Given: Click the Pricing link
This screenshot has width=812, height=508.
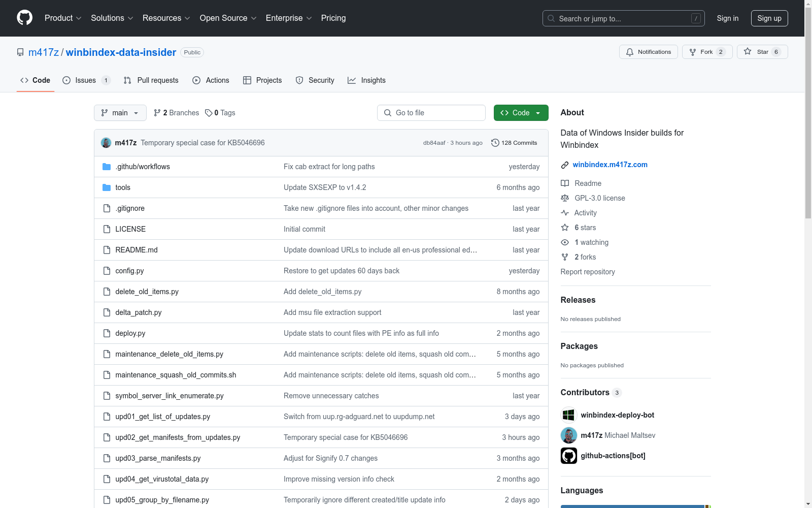Looking at the screenshot, I should pos(333,18).
